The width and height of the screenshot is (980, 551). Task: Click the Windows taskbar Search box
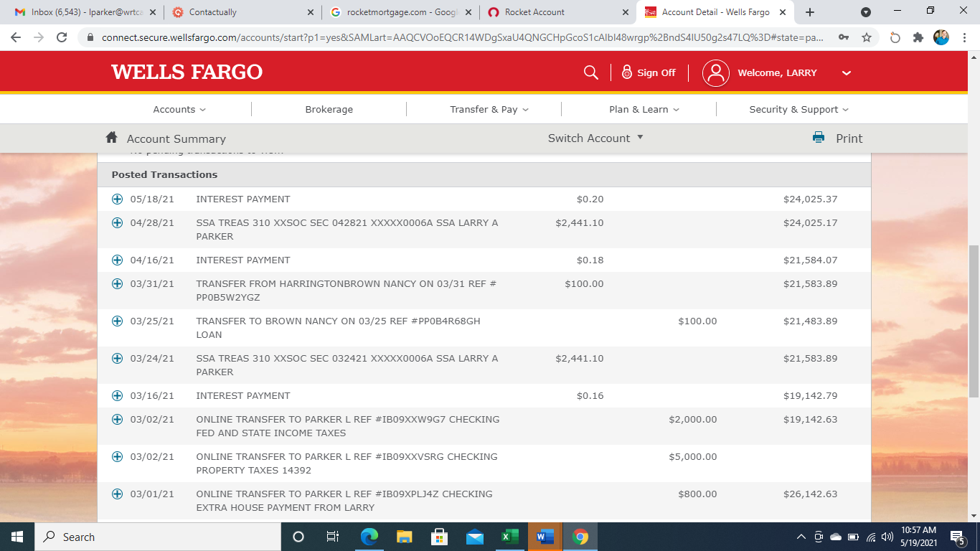coord(158,537)
